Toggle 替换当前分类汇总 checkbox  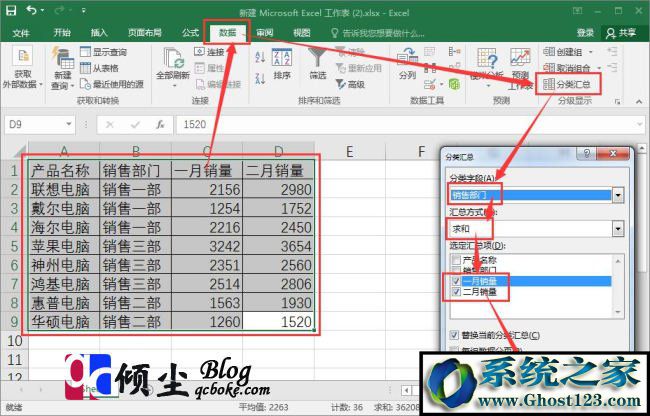click(x=455, y=335)
